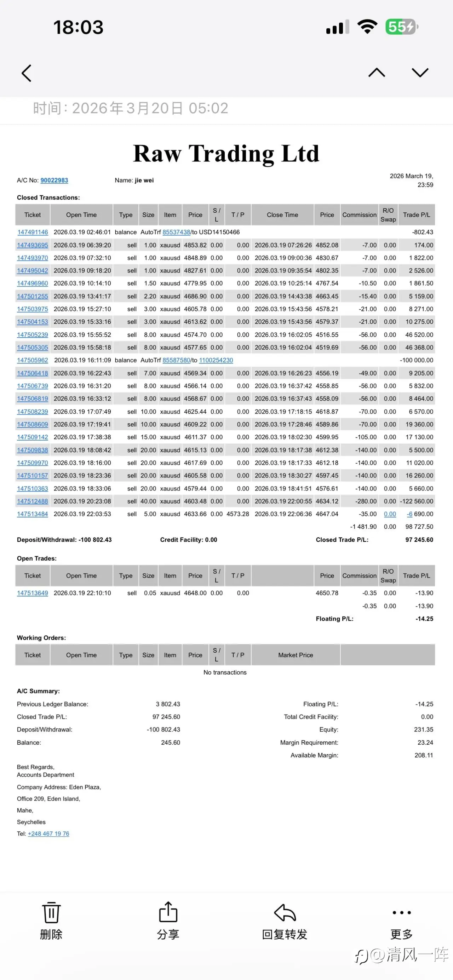Select the email time 2026年3月20日 05:02
Viewport: 453px width, 980px height.
(x=150, y=108)
